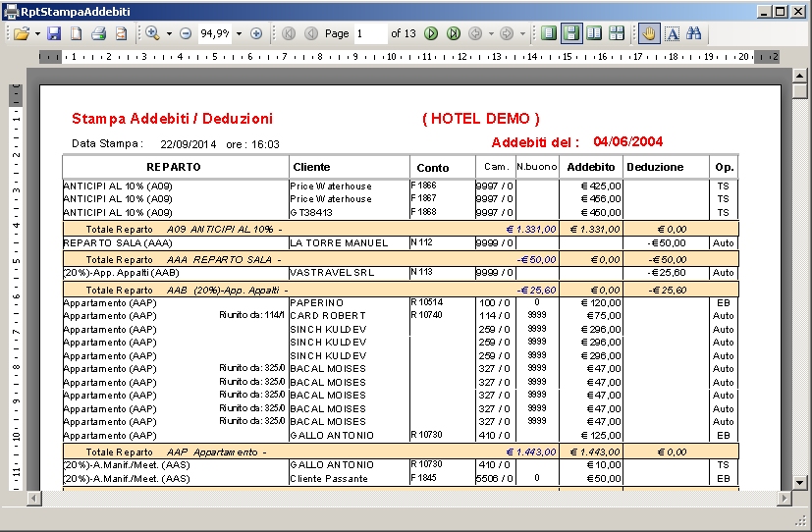Click the € 425,00 charge amount
The width and height of the screenshot is (812, 532).
(601, 186)
